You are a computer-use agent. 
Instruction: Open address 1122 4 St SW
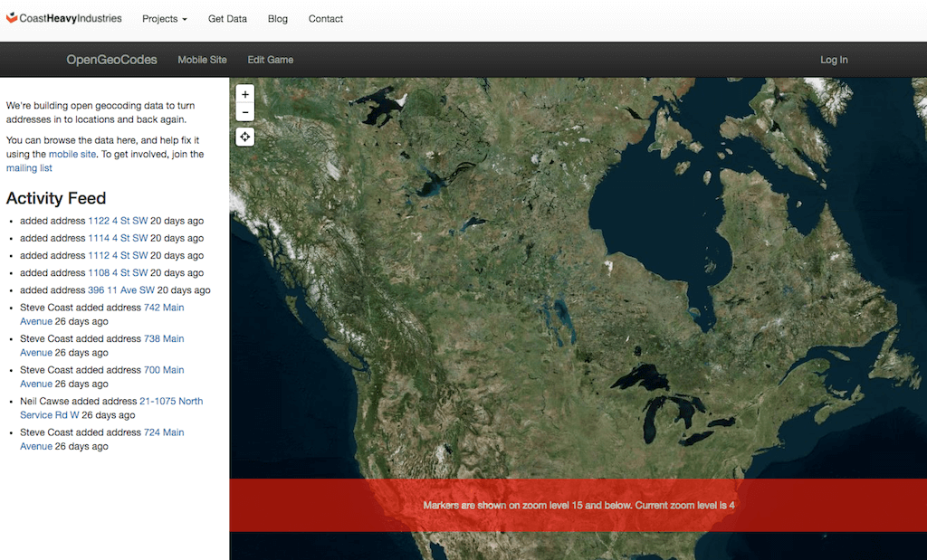coord(118,221)
